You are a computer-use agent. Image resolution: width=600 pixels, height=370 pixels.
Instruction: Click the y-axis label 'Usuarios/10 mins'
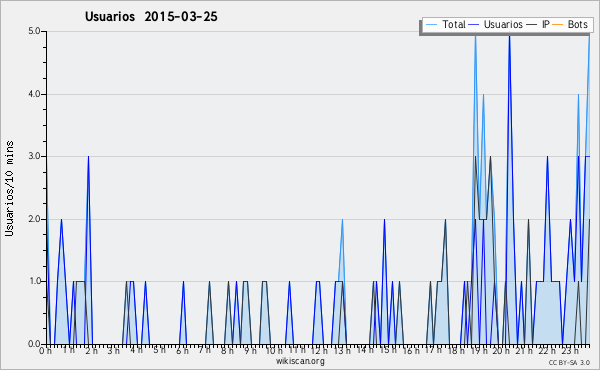(9, 188)
